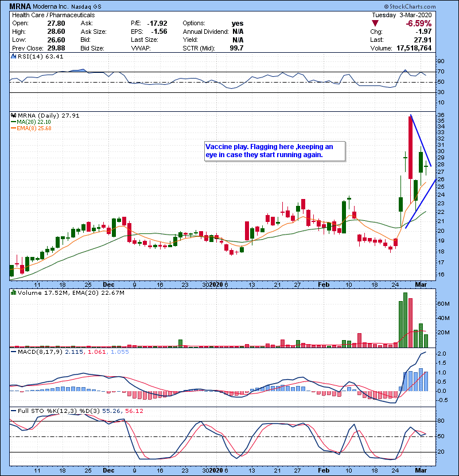Click the header Volume value 17,518,764

point(414,48)
